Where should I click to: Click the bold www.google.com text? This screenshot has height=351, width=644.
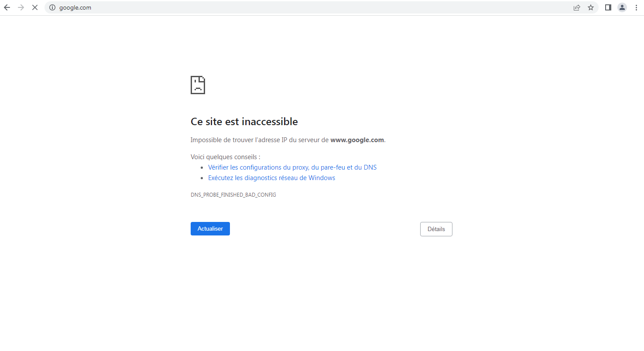coord(357,140)
